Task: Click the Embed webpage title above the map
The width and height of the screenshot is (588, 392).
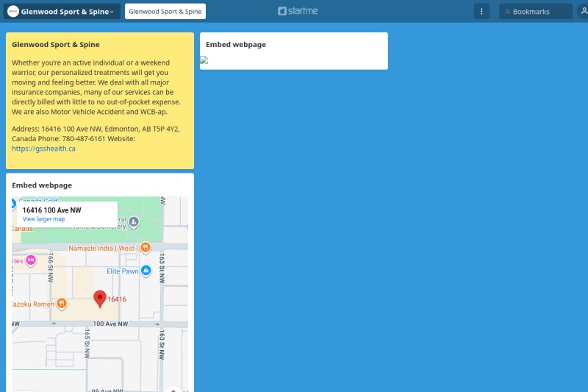Action: pos(42,185)
